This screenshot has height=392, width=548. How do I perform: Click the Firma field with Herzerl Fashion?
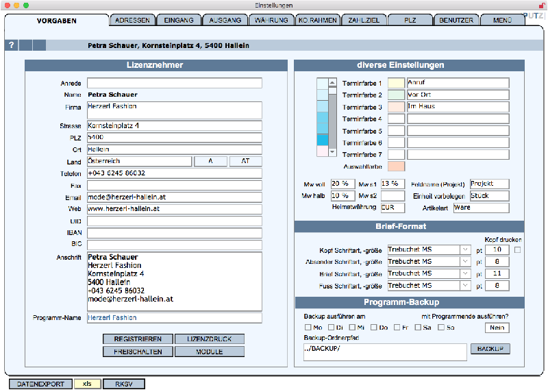point(175,110)
